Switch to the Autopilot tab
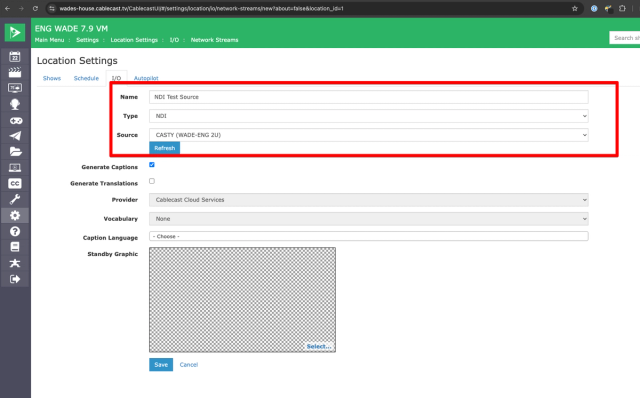 [146, 78]
